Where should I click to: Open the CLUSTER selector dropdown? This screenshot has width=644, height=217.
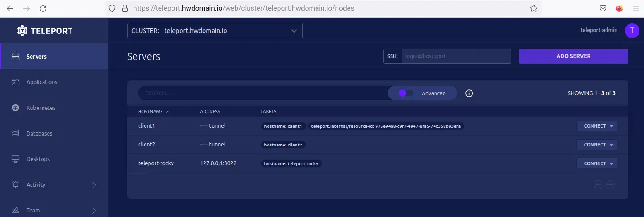pos(215,31)
